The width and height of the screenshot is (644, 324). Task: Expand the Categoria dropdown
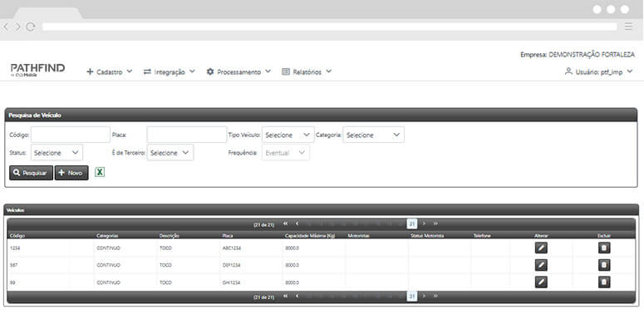click(373, 135)
